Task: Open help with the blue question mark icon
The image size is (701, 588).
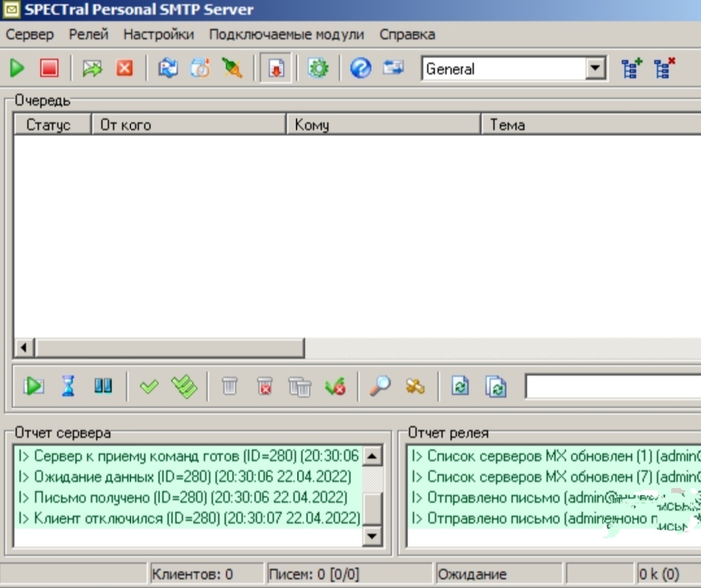Action: click(x=361, y=68)
